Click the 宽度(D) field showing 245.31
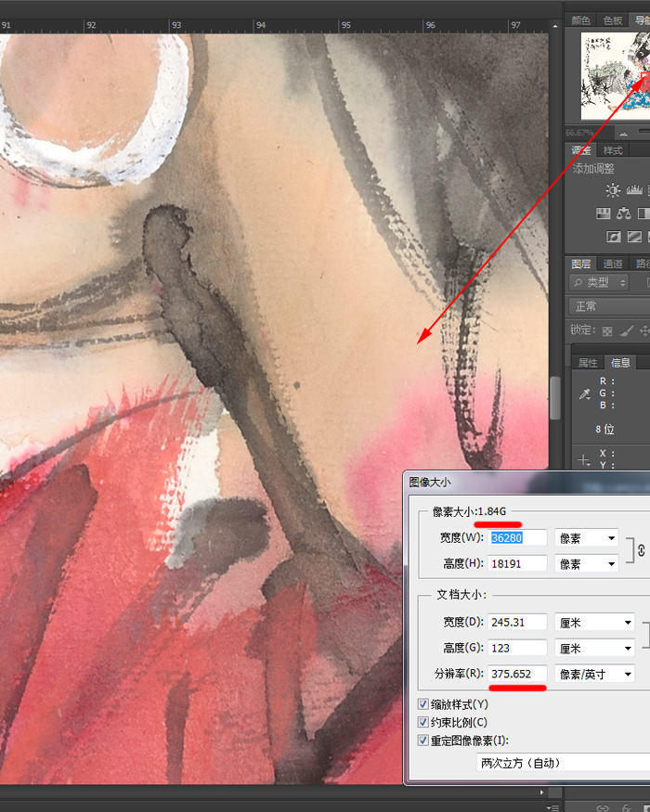This screenshot has height=812, width=650. coord(517,623)
